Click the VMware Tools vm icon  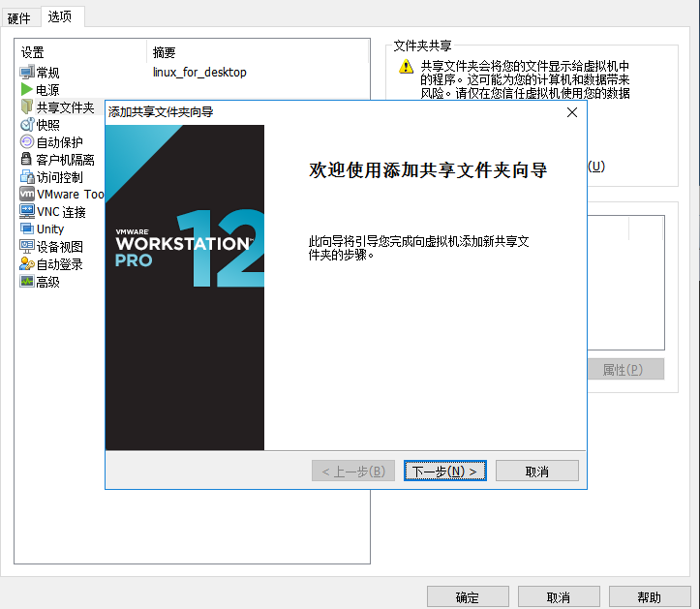coord(27,195)
